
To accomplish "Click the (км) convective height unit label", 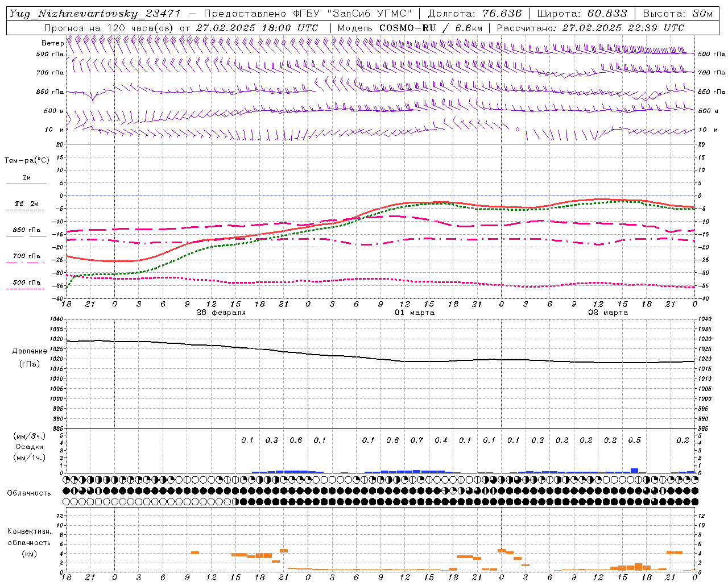I will tap(29, 554).
